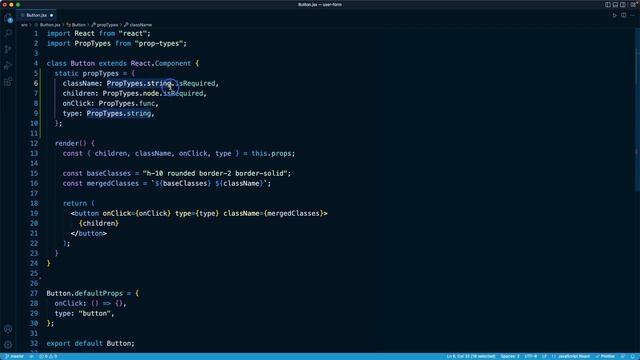Click the Ln 6 cursor position status item
Screen dimensions: 640x360
pos(471,356)
